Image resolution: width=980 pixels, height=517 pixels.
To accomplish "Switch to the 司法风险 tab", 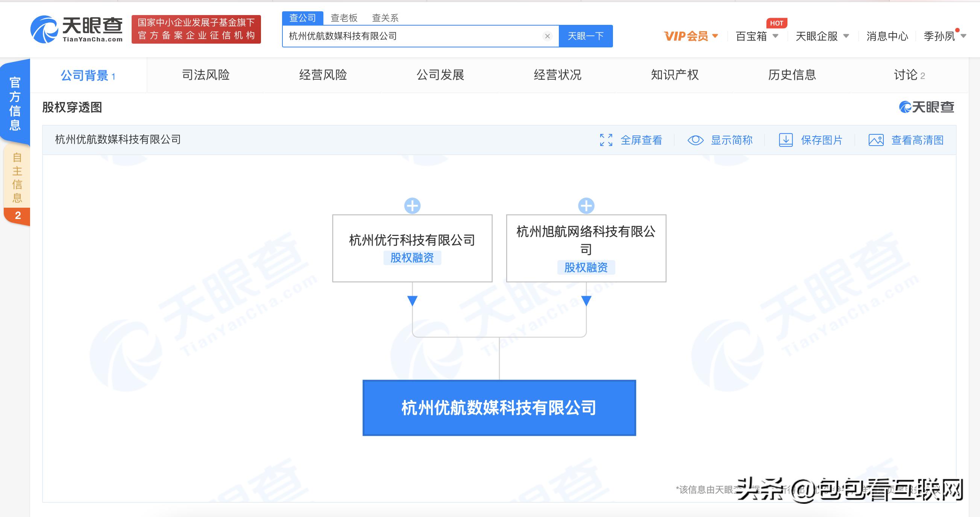I will 206,75.
